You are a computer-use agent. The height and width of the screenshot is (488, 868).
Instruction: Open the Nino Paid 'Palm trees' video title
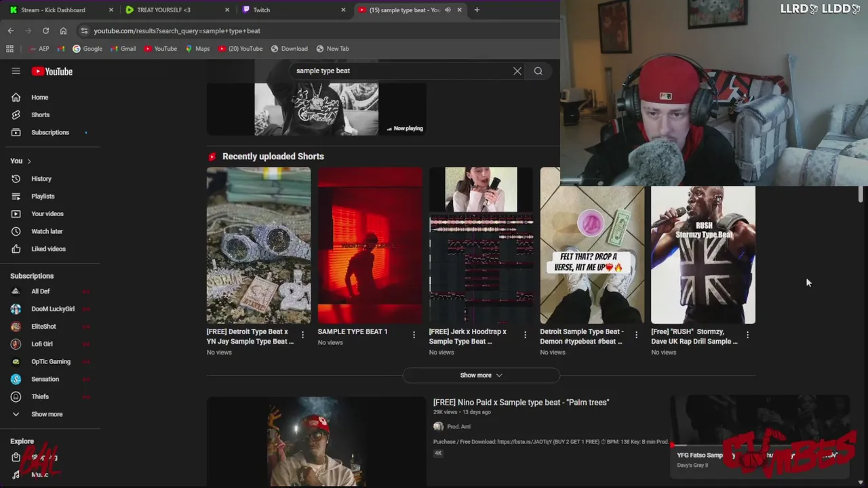521,403
